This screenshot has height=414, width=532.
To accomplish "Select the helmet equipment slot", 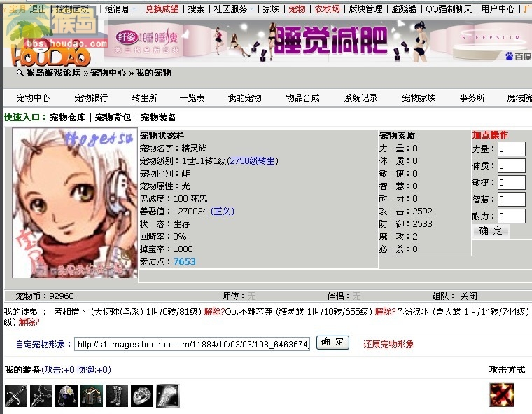I will [66, 396].
